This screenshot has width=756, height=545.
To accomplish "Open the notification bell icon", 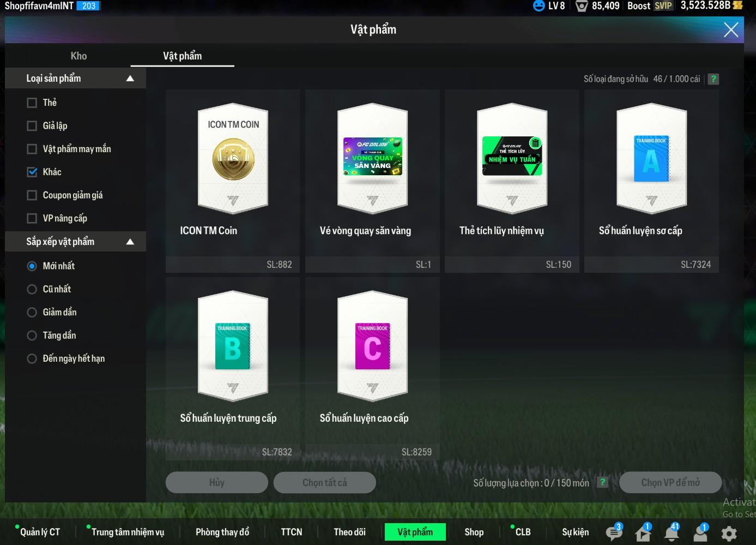I will 672,532.
